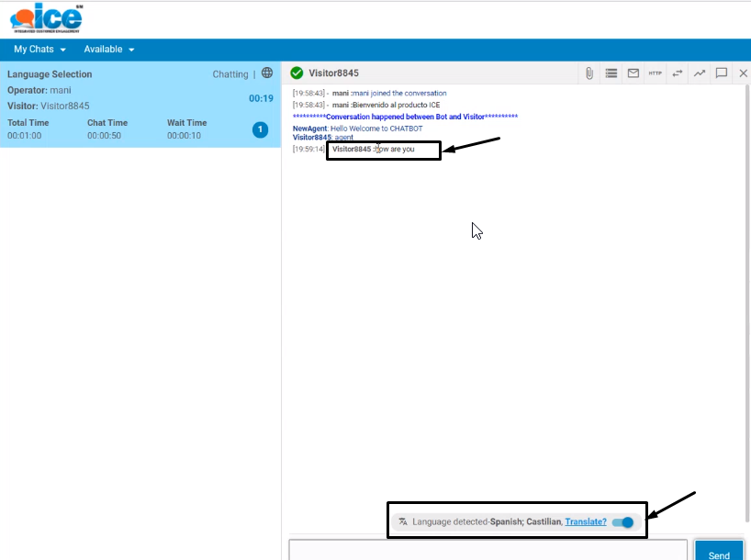Image resolution: width=751 pixels, height=560 pixels.
Task: Open the list icon in chat toolbar
Action: point(611,73)
